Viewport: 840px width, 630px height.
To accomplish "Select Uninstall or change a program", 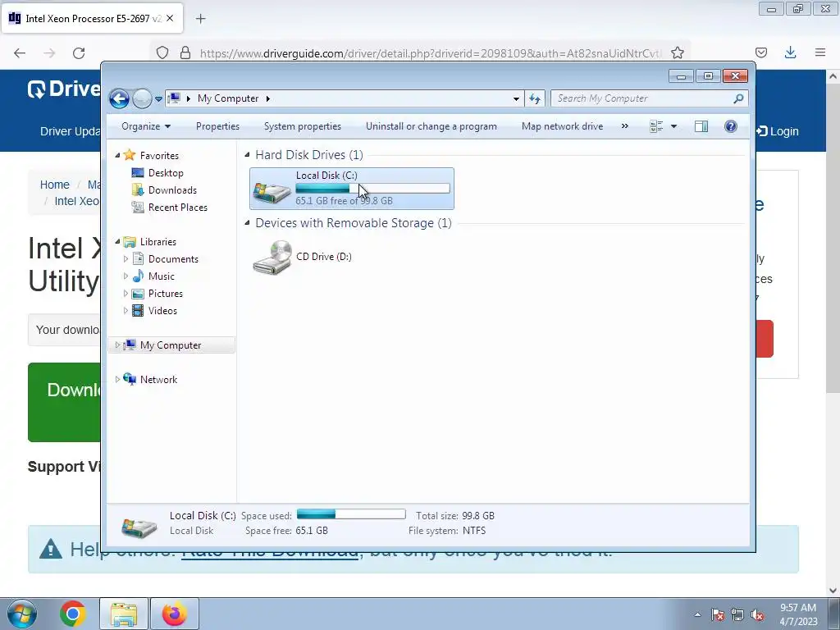I will tap(431, 126).
